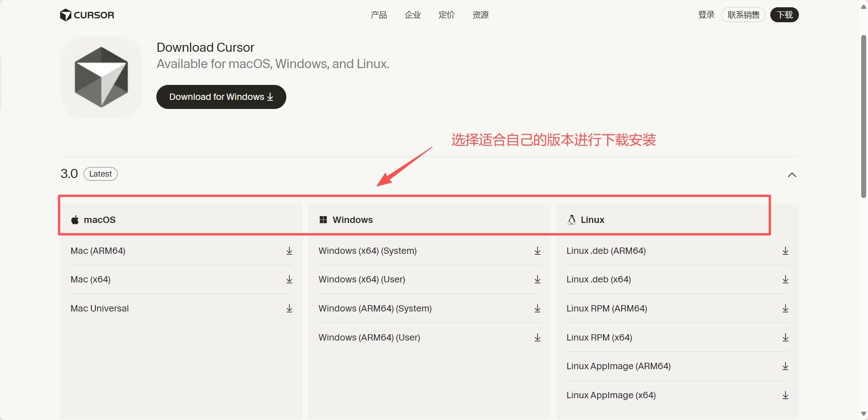Viewport: 868px width, 420px height.
Task: Click the Apple macOS logo icon
Action: (x=75, y=220)
